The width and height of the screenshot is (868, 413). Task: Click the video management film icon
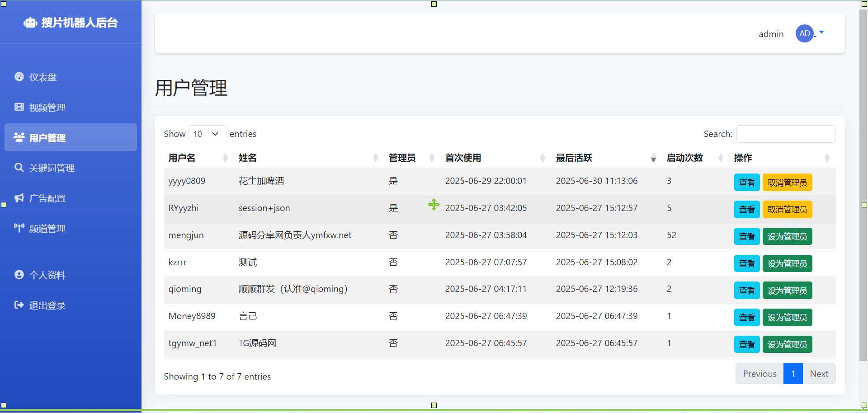pos(19,107)
